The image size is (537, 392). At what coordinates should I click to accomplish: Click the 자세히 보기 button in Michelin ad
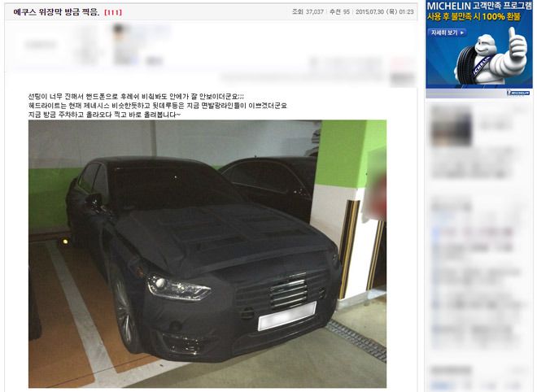click(x=447, y=33)
